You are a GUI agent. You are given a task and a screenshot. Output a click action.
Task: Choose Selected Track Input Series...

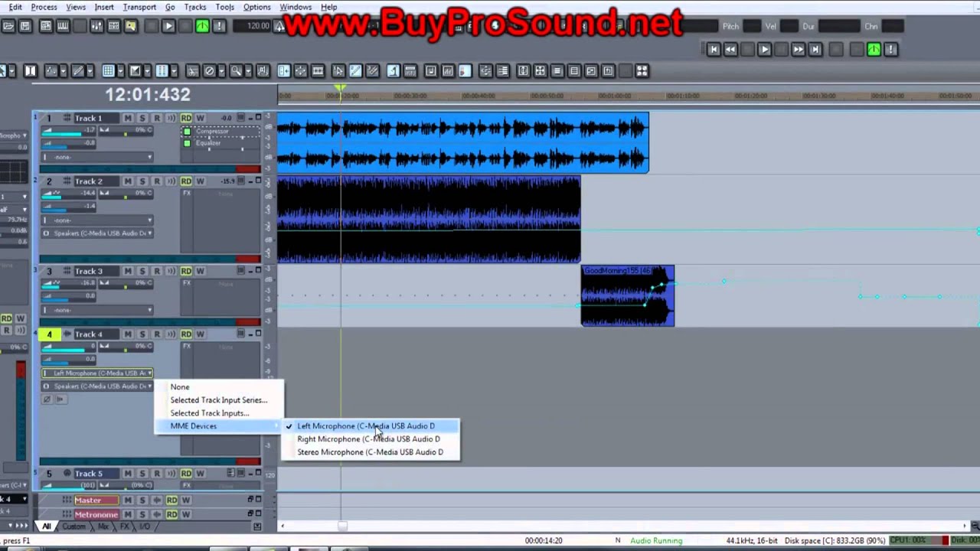(x=218, y=400)
